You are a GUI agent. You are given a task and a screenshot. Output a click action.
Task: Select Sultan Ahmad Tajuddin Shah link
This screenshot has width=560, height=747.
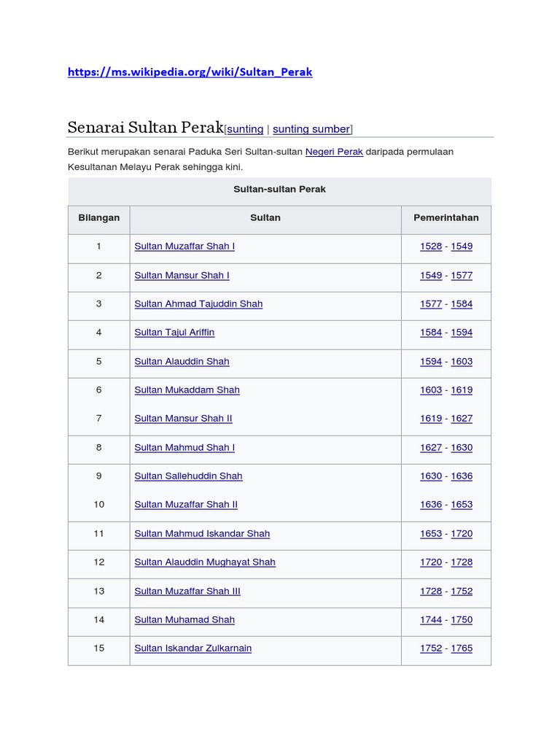click(198, 303)
